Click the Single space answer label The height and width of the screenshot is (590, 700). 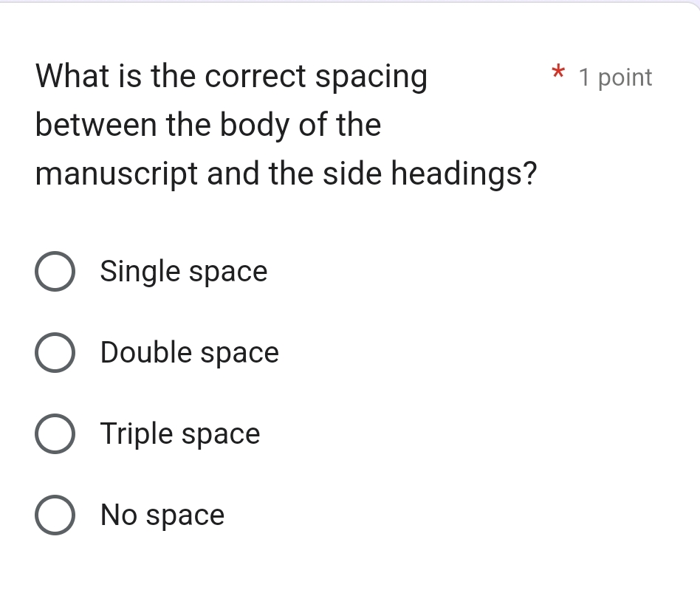184,271
